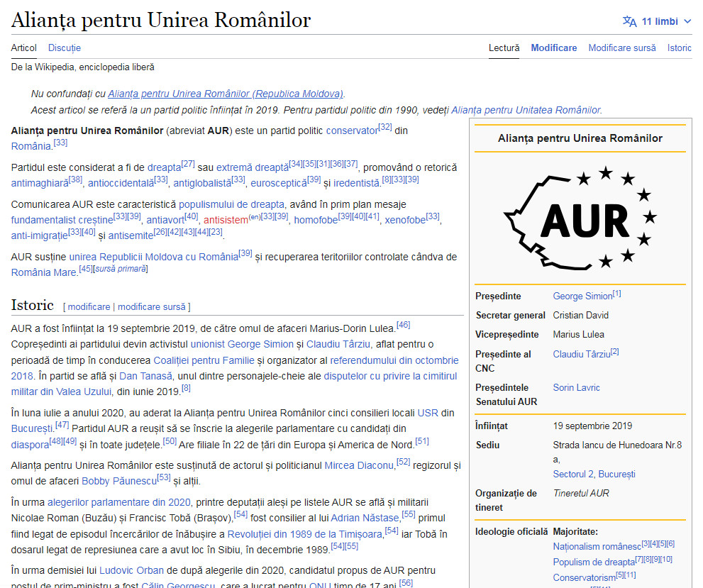Open the Discuție tab
The height and width of the screenshot is (588, 703).
(x=65, y=48)
